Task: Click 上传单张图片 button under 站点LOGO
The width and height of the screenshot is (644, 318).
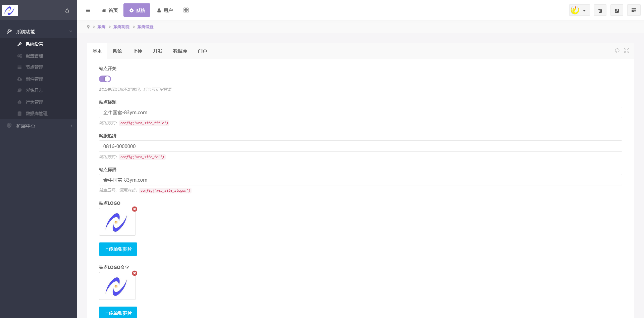Action: (x=118, y=249)
